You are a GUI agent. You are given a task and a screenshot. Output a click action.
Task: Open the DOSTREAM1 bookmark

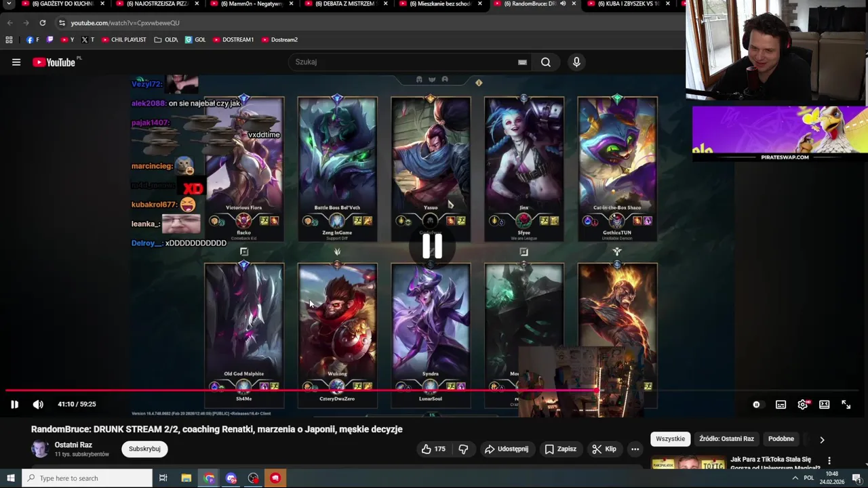click(233, 40)
